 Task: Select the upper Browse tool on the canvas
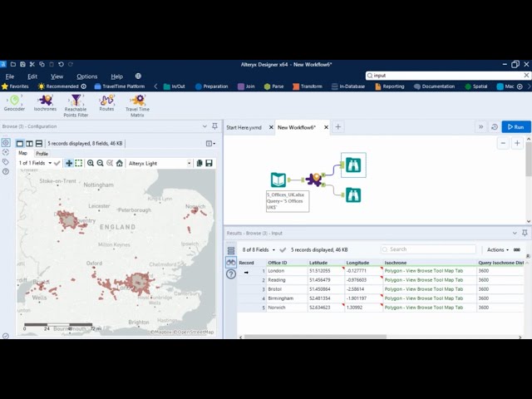[x=353, y=165]
